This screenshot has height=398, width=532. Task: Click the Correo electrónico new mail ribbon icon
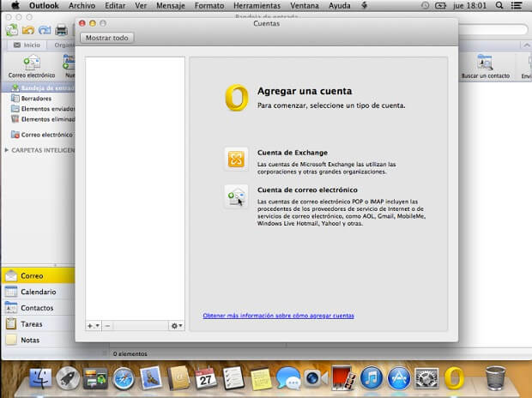32,66
